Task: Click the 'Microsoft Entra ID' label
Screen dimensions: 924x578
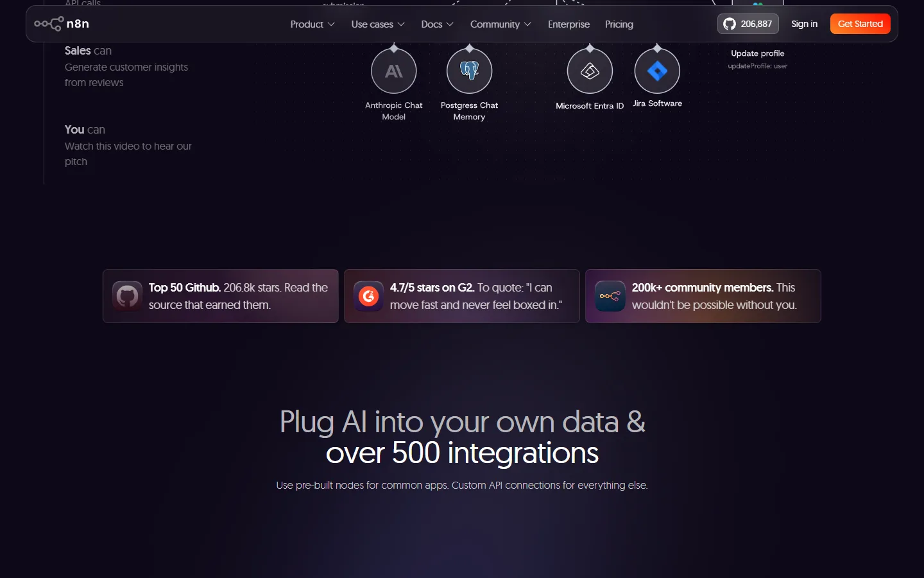Action: (x=590, y=106)
